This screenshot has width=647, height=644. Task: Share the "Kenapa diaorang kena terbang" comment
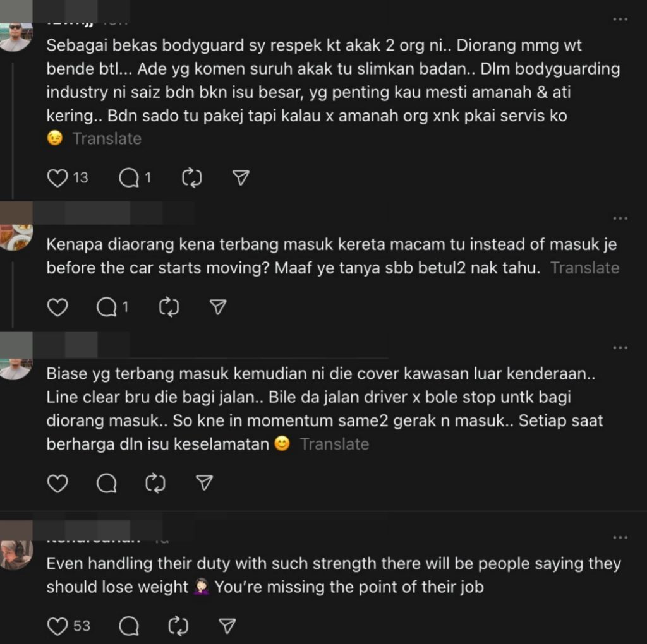pyautogui.click(x=218, y=307)
